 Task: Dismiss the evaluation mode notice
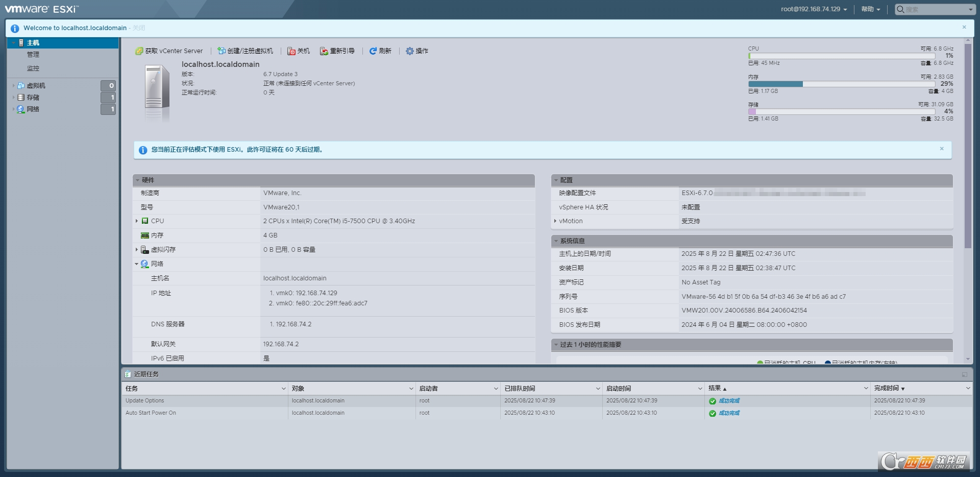(x=942, y=149)
